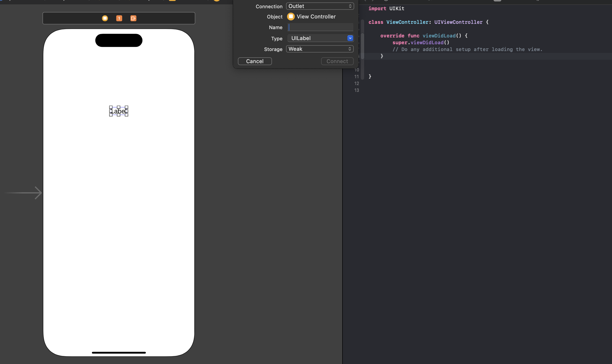Click line number 13 in gutter
The width and height of the screenshot is (612, 364).
coord(356,90)
